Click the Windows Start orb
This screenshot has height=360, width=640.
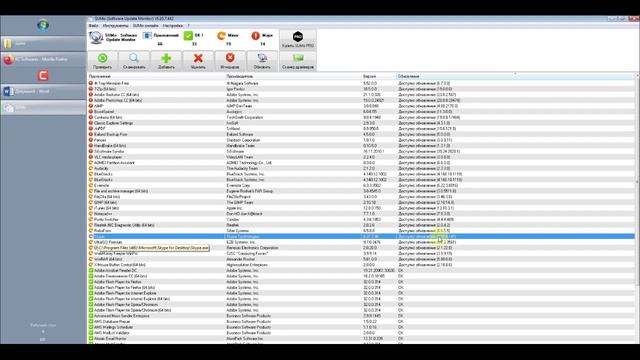(x=43, y=25)
